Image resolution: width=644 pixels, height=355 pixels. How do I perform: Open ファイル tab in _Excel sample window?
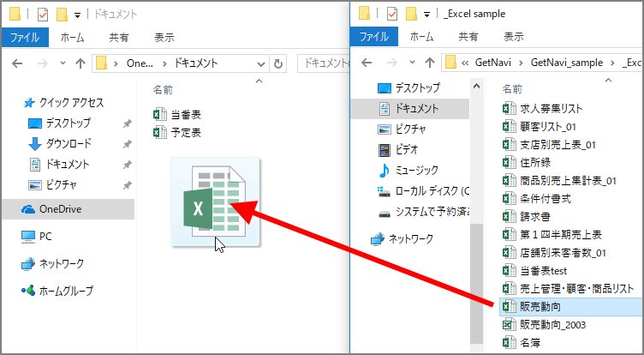[x=374, y=37]
